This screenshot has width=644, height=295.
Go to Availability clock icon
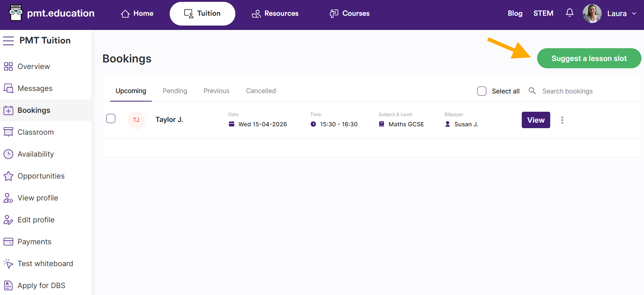coord(8,154)
